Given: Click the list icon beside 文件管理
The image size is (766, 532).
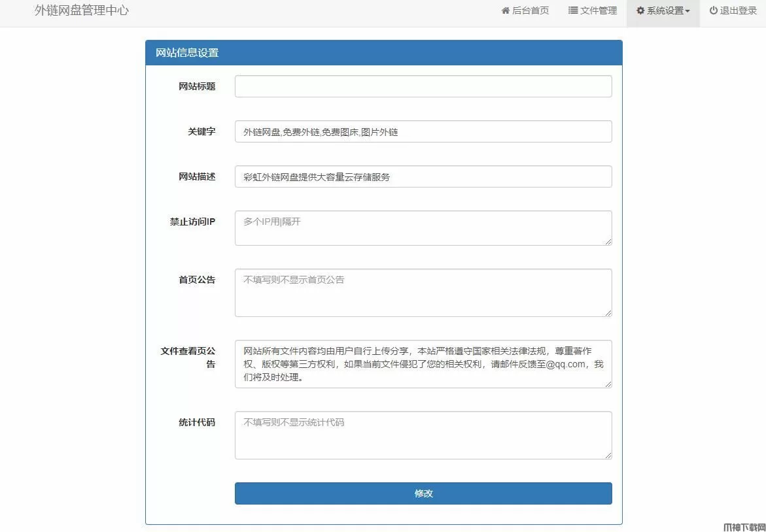Looking at the screenshot, I should click(x=573, y=10).
